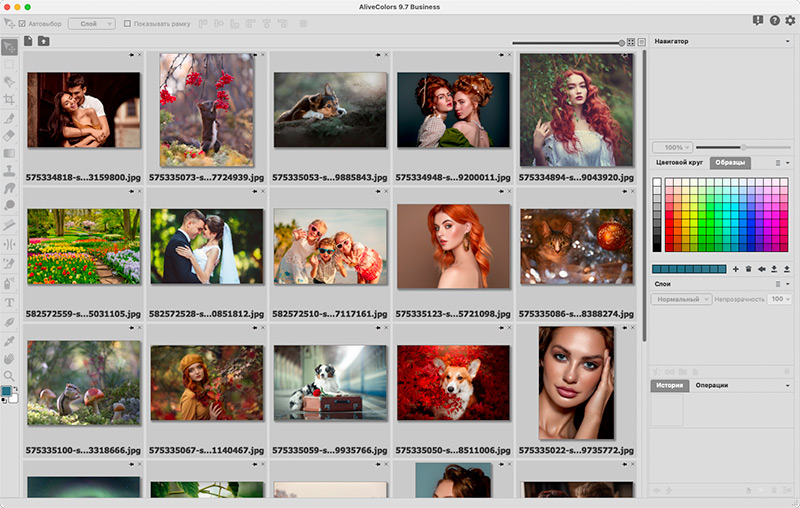Toggle the Автовыбор checkbox

22,23
